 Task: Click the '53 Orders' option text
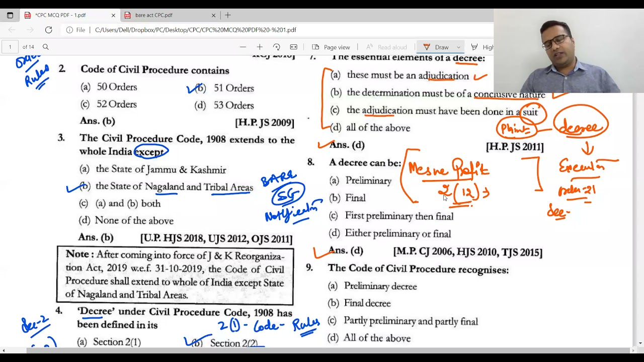(233, 105)
